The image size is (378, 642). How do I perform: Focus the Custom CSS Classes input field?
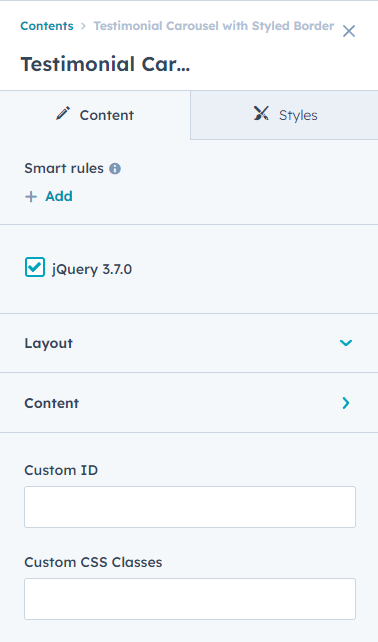pyautogui.click(x=190, y=599)
